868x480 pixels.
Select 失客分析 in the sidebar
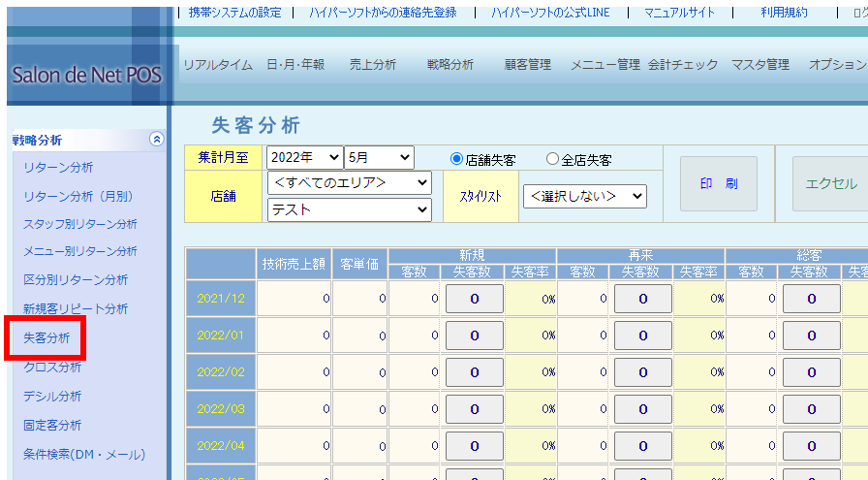point(46,337)
